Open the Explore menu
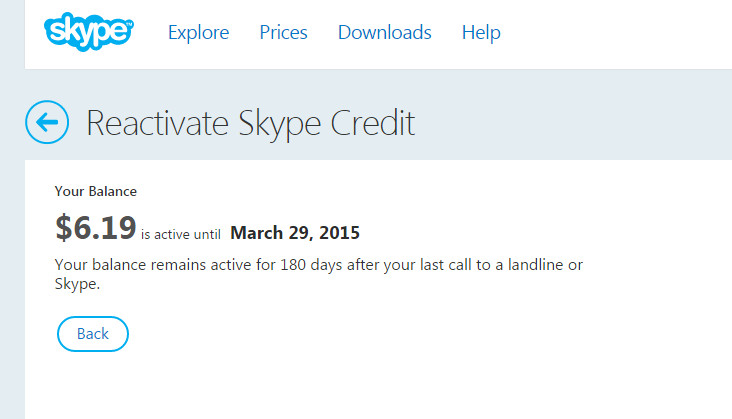Viewport: 732px width, 419px height. 198,32
